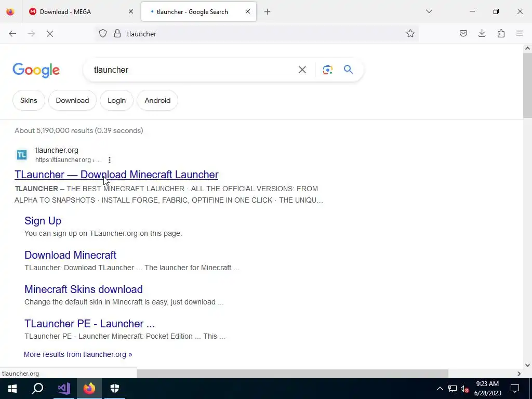Image resolution: width=532 pixels, height=399 pixels.
Task: Filter results by Login chip
Action: click(117, 100)
